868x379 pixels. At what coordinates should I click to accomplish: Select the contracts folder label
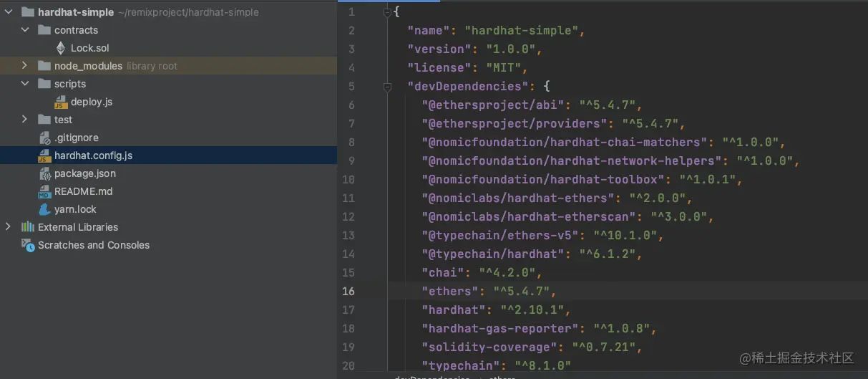pos(76,30)
